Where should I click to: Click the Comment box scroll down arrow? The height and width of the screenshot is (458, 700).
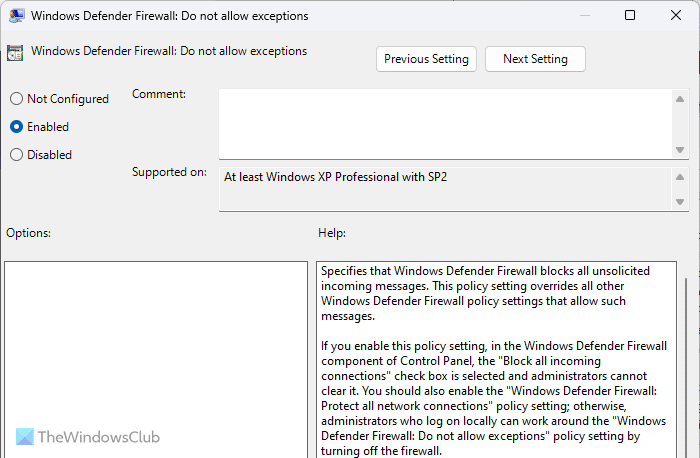tap(680, 149)
